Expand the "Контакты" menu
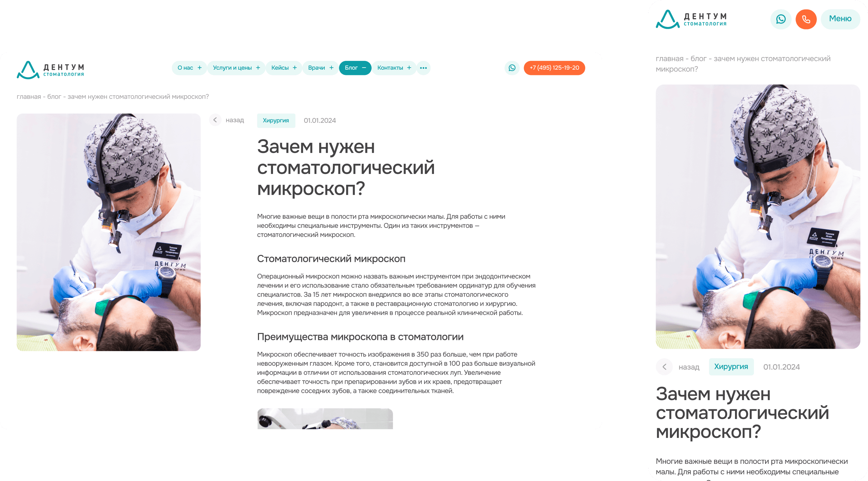Screen dimensions: 868x481 394,68
